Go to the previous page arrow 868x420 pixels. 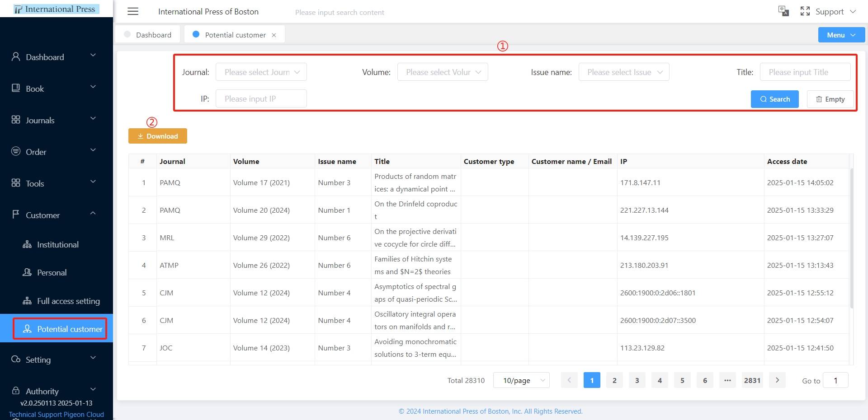[x=569, y=380]
